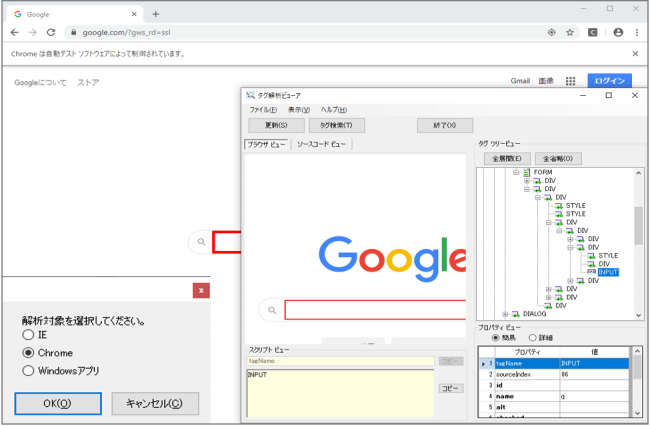
Task: Click the property table scrollbar thumb
Action: (637, 367)
